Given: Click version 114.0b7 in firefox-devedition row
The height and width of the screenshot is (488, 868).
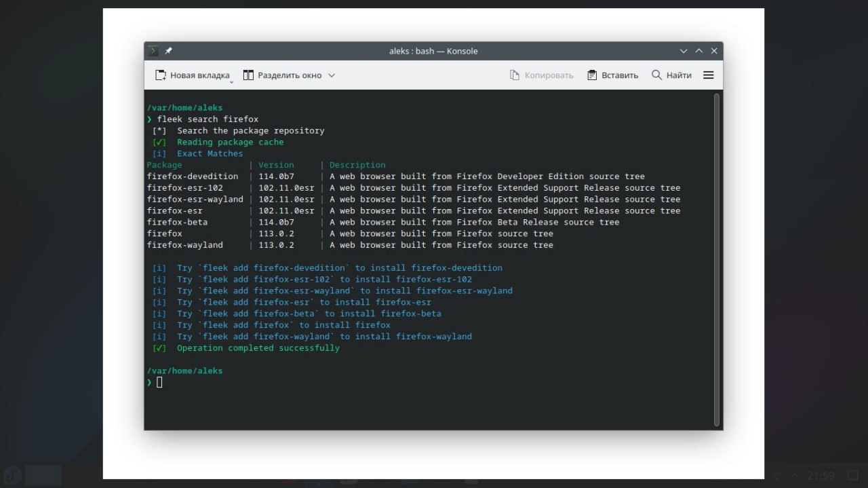Looking at the screenshot, I should (x=276, y=176).
